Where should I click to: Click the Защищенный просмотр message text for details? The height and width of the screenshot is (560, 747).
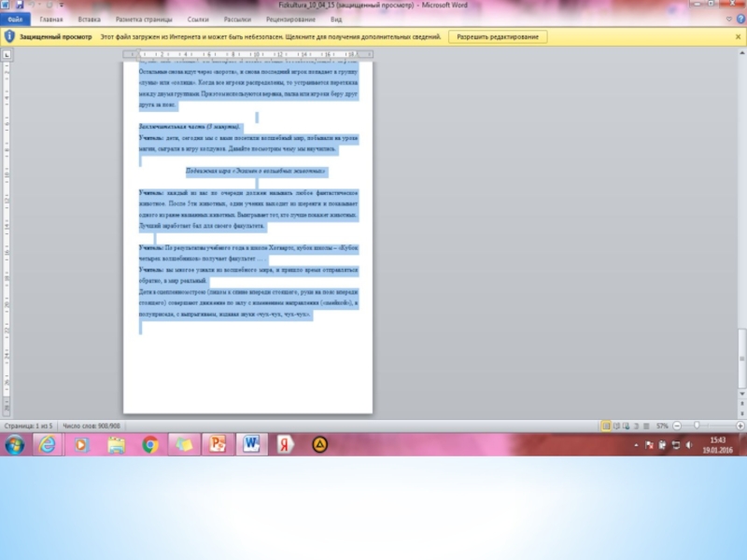(x=271, y=36)
